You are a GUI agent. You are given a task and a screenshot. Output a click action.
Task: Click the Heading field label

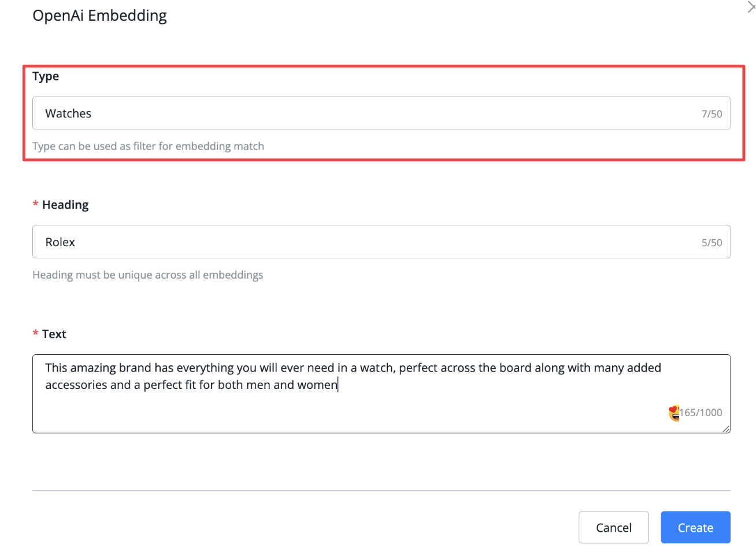[x=65, y=205]
